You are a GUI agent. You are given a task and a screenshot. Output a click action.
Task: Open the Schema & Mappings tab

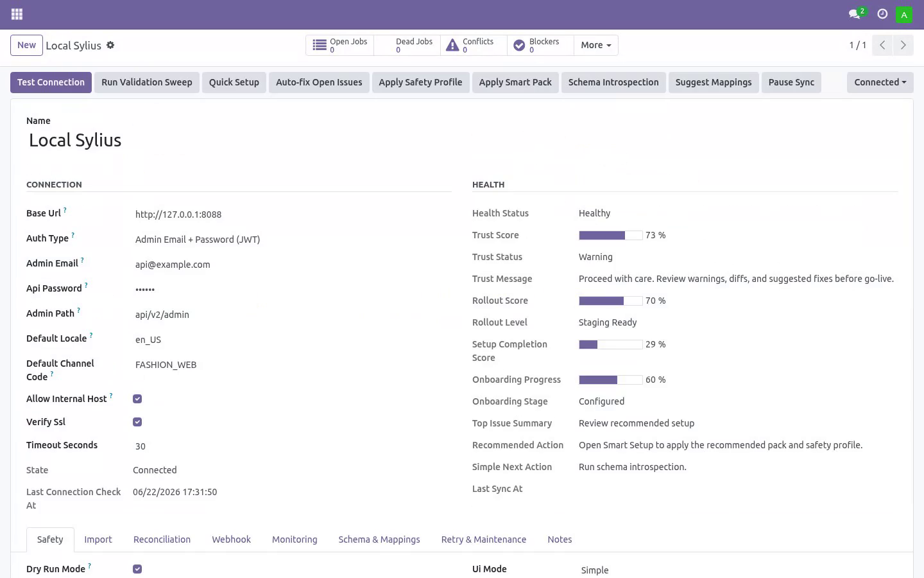(x=379, y=539)
